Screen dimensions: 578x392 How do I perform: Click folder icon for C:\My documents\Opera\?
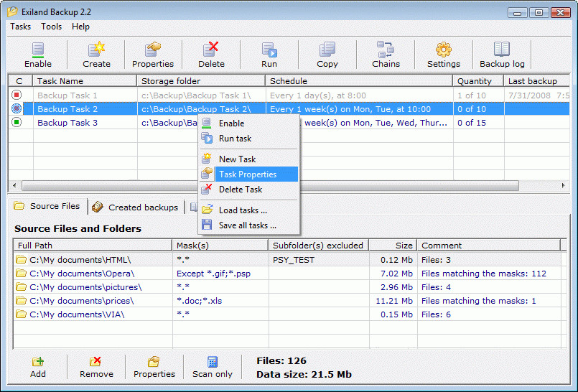click(x=21, y=273)
